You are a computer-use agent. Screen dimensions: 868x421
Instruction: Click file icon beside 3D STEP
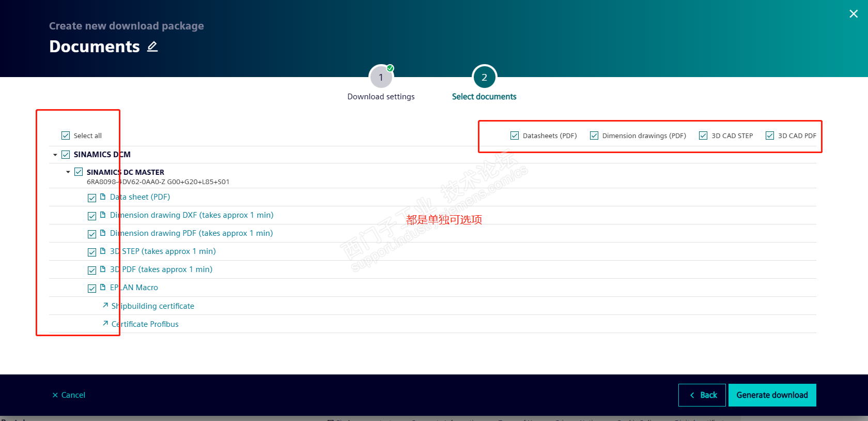pos(103,251)
